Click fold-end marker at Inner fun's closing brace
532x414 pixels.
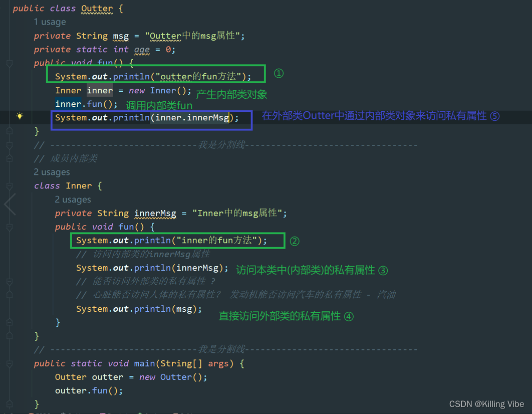(10, 322)
